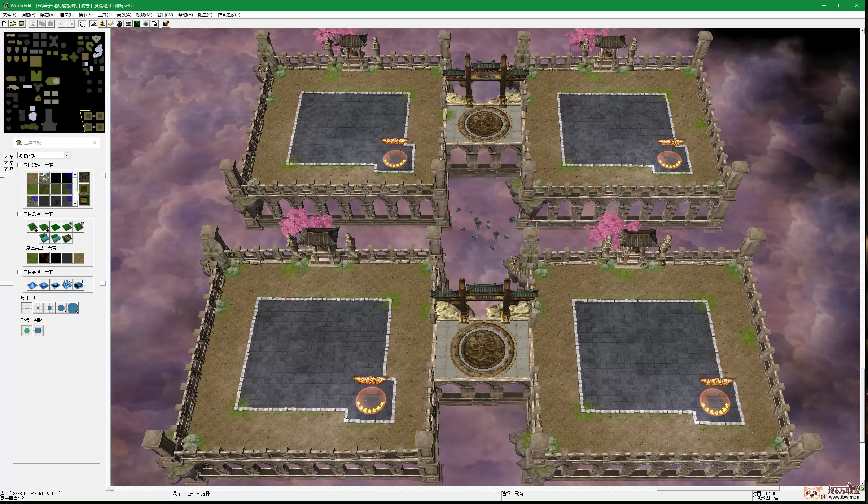Select the raise height tool
868x504 pixels.
32,285
